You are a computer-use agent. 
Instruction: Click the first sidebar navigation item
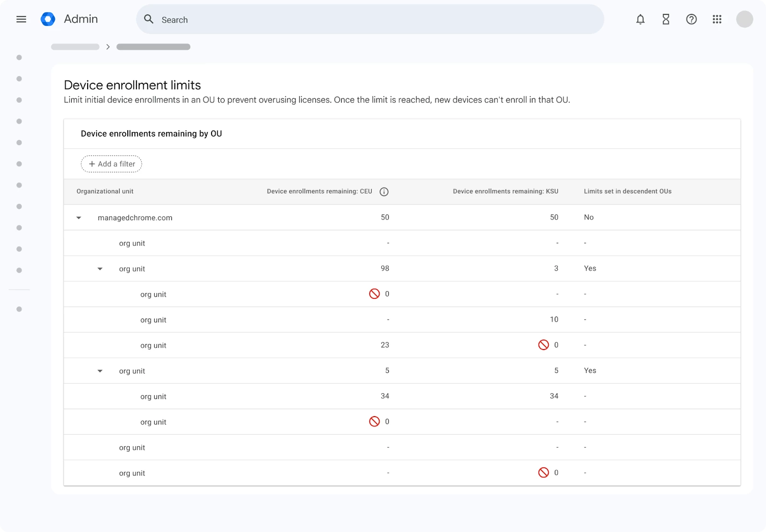coord(19,57)
